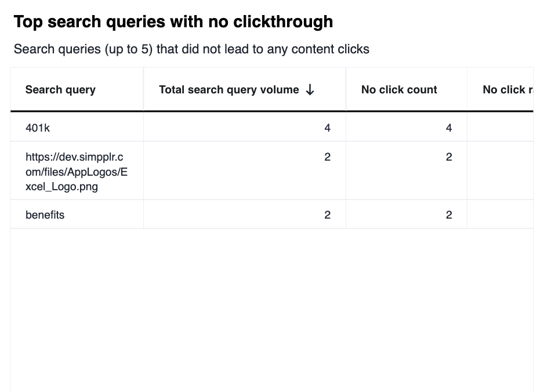Click the no click rate cell for benefits
This screenshot has height=392, width=544.
pos(500,215)
